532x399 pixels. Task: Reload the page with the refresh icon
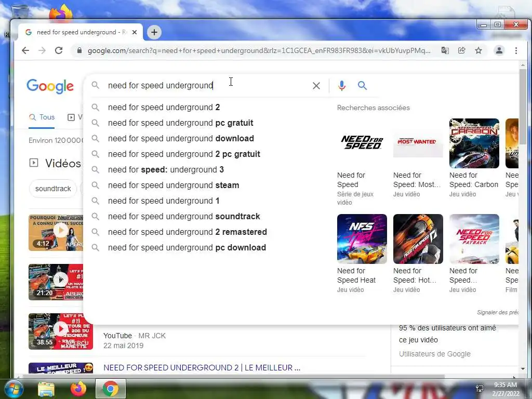pyautogui.click(x=59, y=50)
